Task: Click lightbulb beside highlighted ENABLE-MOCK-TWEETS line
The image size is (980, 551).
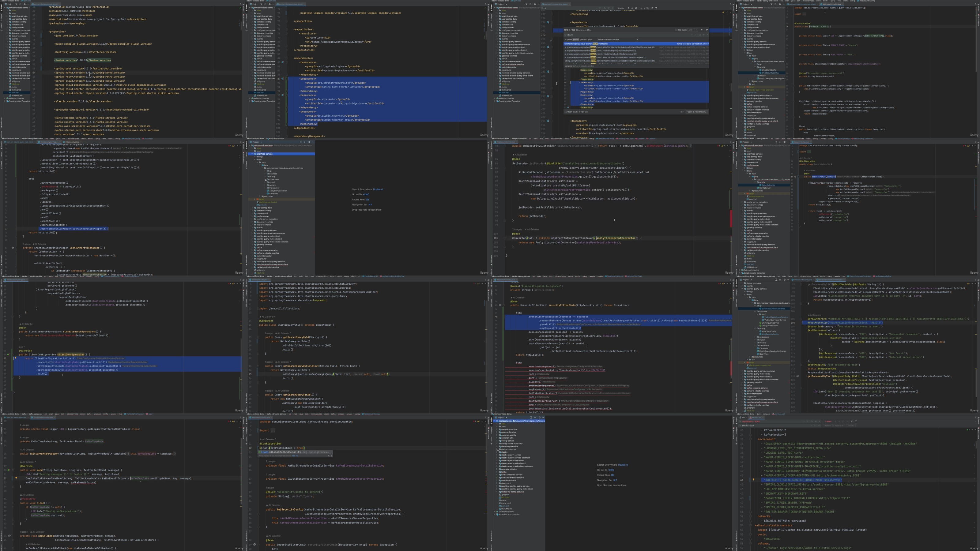Action: click(x=753, y=480)
